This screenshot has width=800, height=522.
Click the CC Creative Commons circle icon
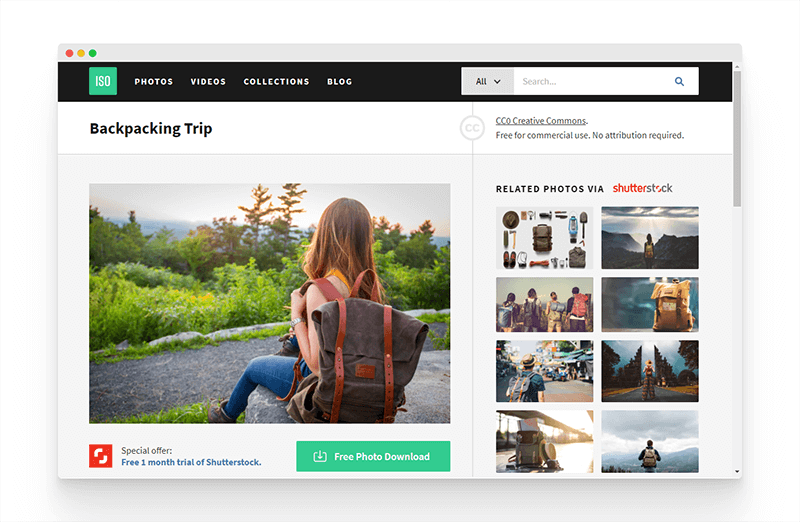pos(472,128)
